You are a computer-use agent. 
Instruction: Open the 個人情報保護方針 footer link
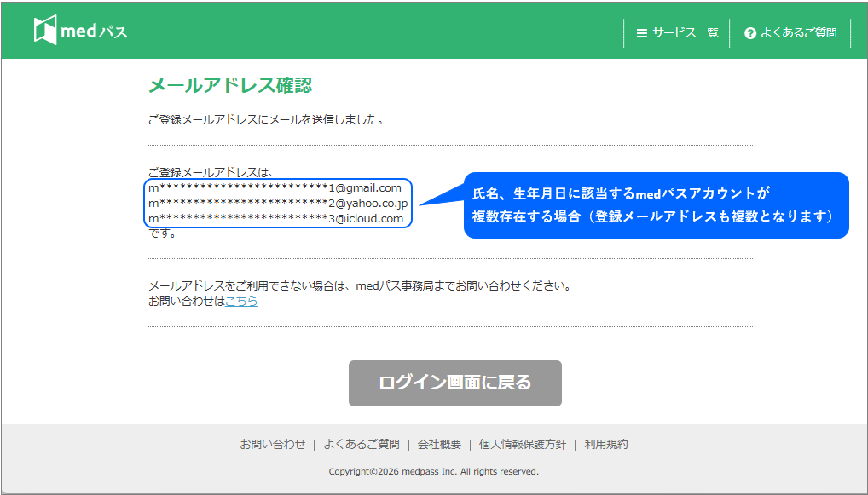(x=522, y=444)
